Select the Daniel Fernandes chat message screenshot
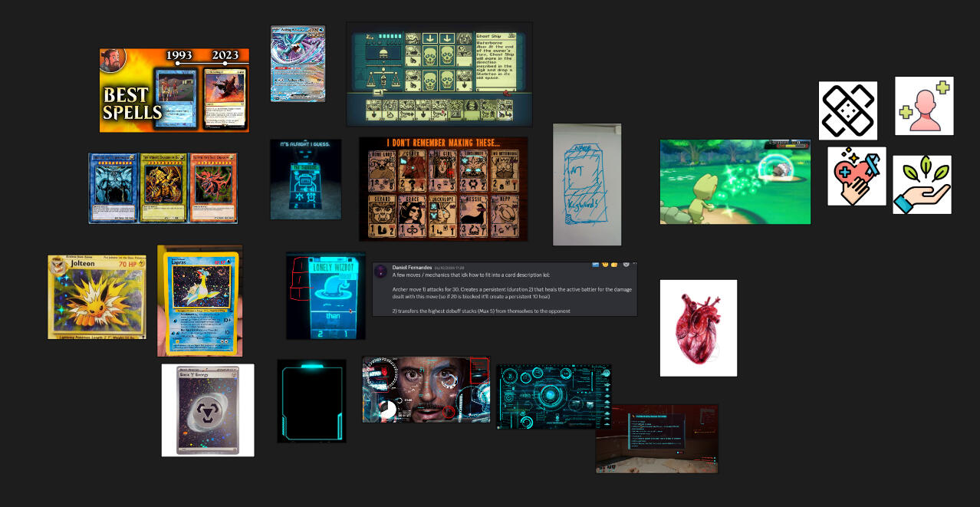 click(505, 289)
